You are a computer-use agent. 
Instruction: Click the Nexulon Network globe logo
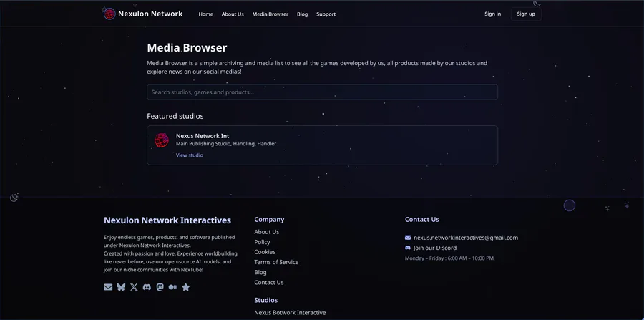[x=109, y=14]
